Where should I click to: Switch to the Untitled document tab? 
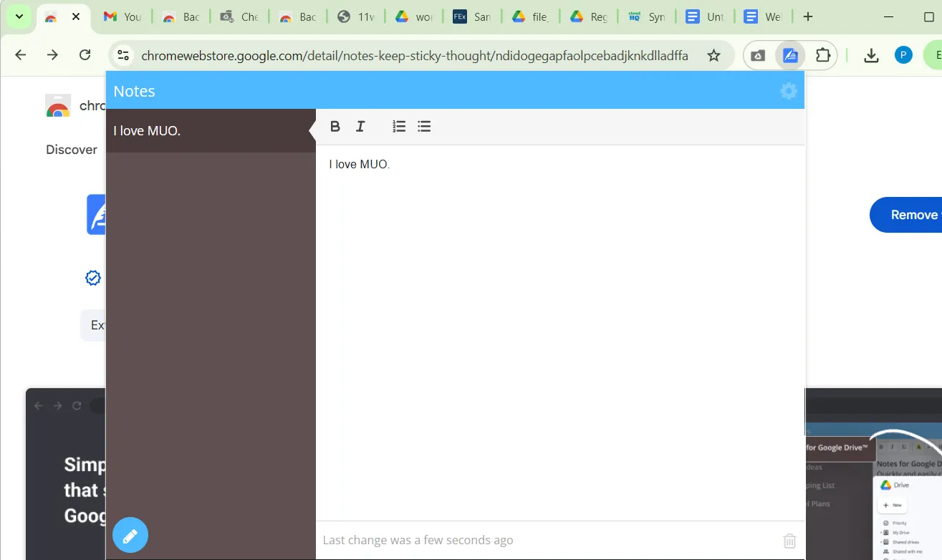pyautogui.click(x=704, y=16)
